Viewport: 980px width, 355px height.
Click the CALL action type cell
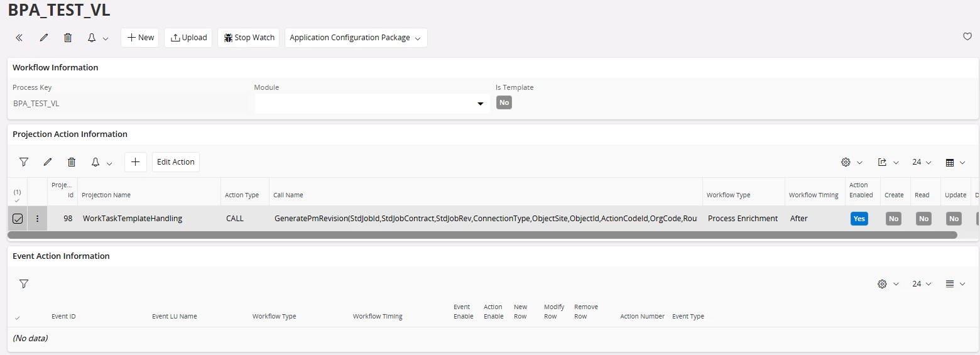(245, 219)
